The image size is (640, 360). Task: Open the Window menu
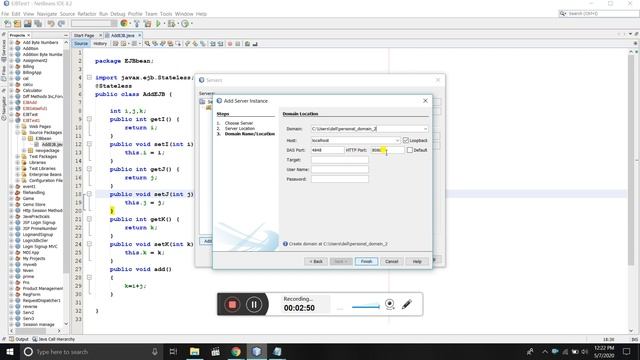coord(184,14)
